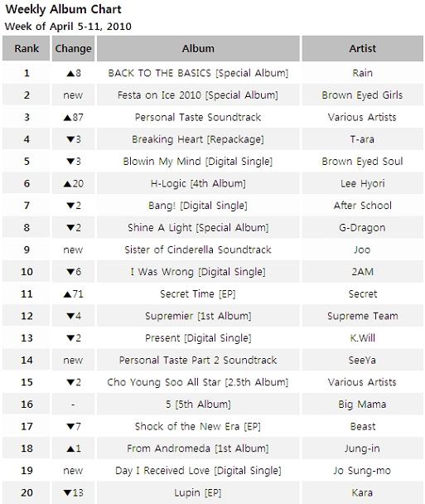Click the Weekly Album Chart title
Viewport: 425px width, 504px height.
coord(63,9)
